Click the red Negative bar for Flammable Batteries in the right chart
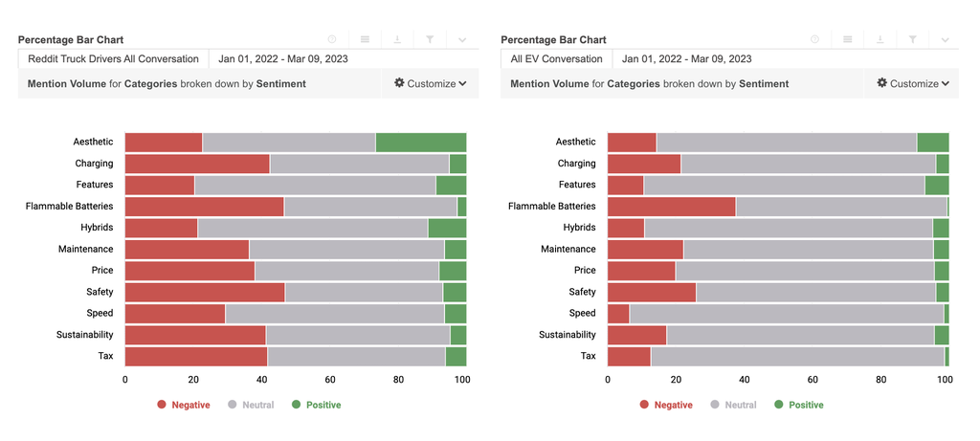Screen dimensions: 980x441 671,207
